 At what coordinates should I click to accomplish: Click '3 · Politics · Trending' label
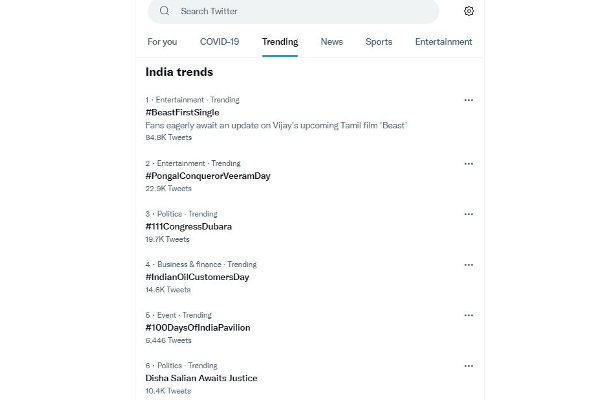[181, 214]
